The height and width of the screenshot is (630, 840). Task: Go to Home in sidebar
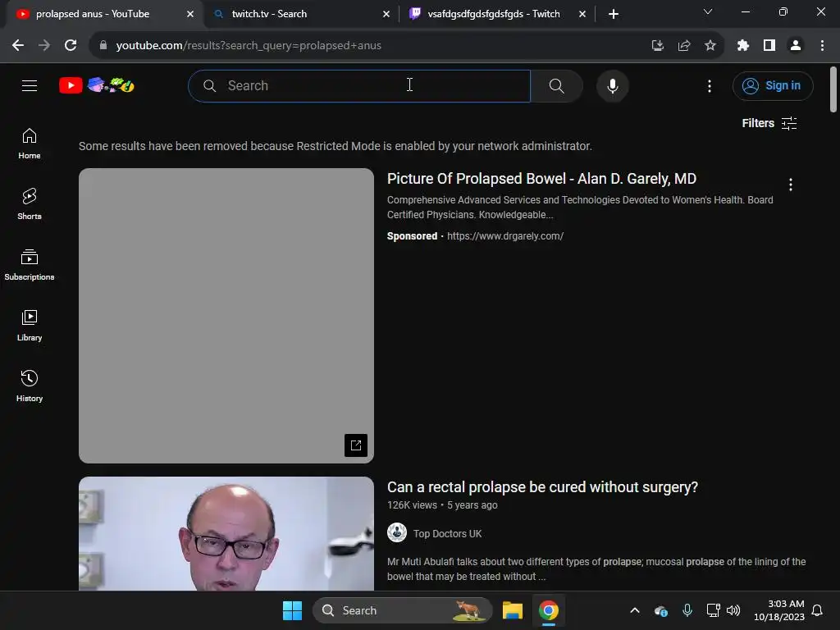click(30, 144)
